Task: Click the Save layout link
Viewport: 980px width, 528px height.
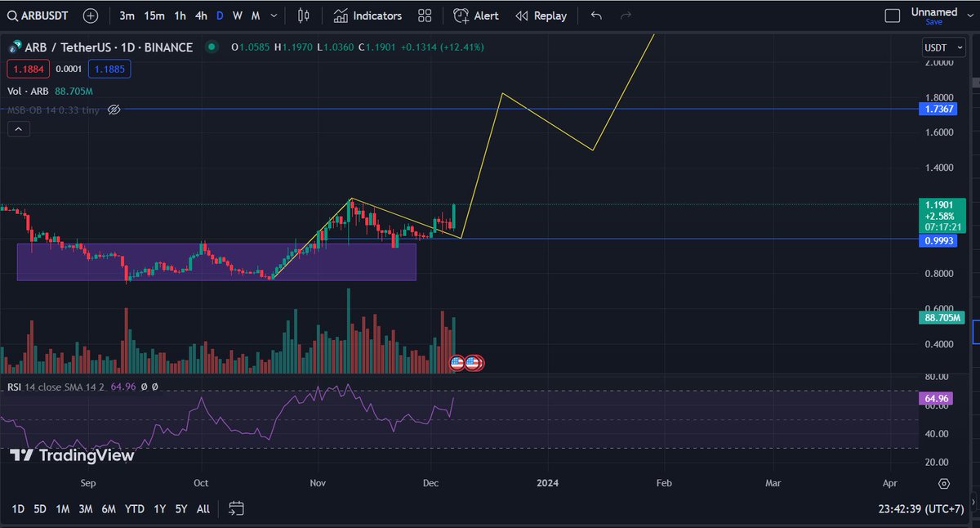Action: click(x=933, y=22)
